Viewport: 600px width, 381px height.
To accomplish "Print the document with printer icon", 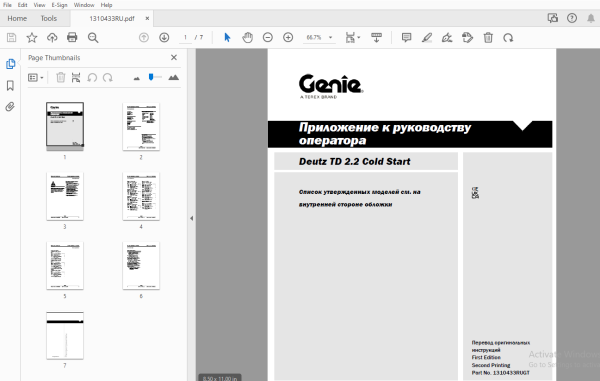I will [72, 37].
